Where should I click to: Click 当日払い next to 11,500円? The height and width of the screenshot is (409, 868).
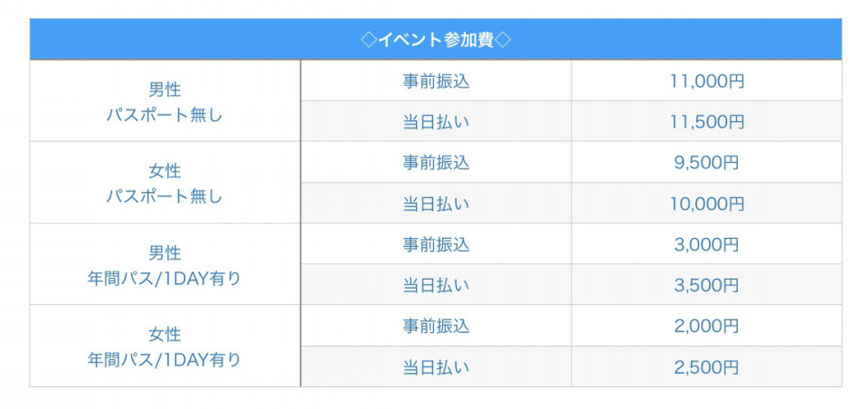click(x=436, y=121)
